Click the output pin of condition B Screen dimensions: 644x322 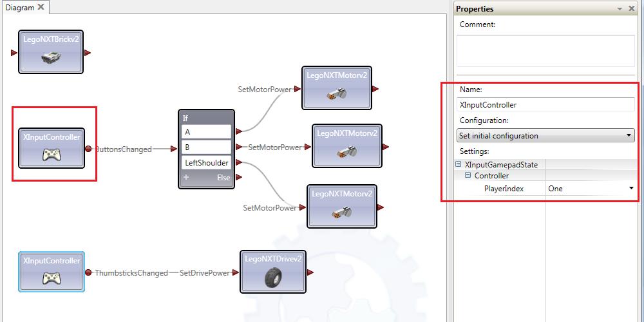(x=239, y=147)
